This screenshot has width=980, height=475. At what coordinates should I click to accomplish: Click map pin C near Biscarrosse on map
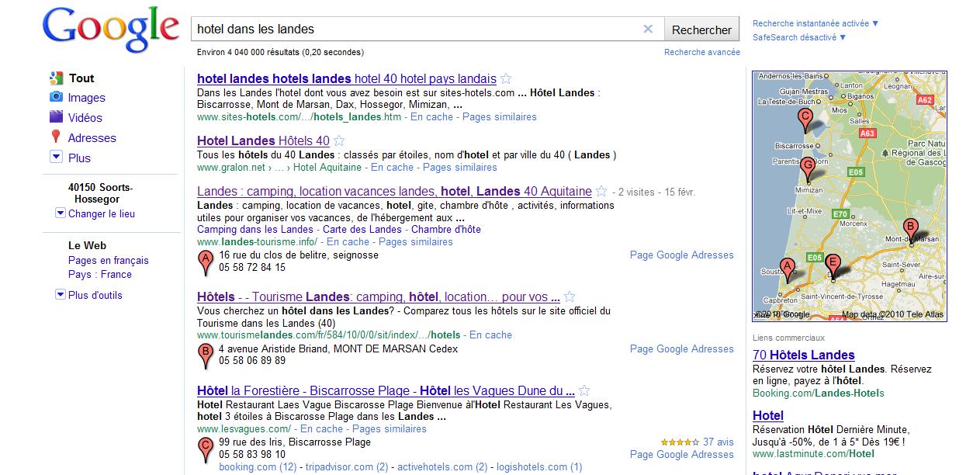click(x=805, y=120)
